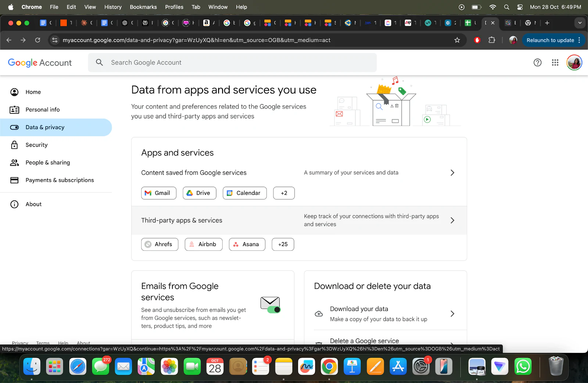Open the profile avatar in the Google Account header
This screenshot has width=588, height=383.
tap(574, 63)
